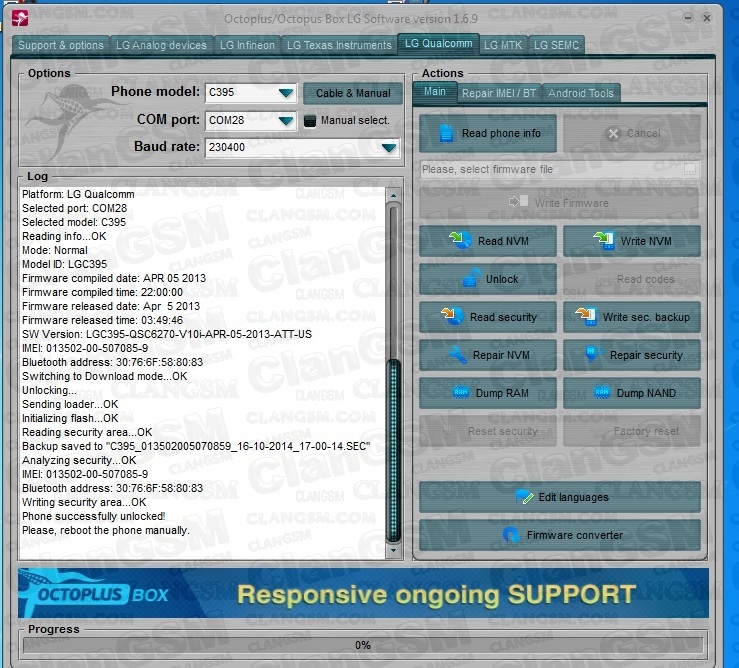Click the Dump RAM button
Viewport: 739px width, 668px height.
[488, 393]
